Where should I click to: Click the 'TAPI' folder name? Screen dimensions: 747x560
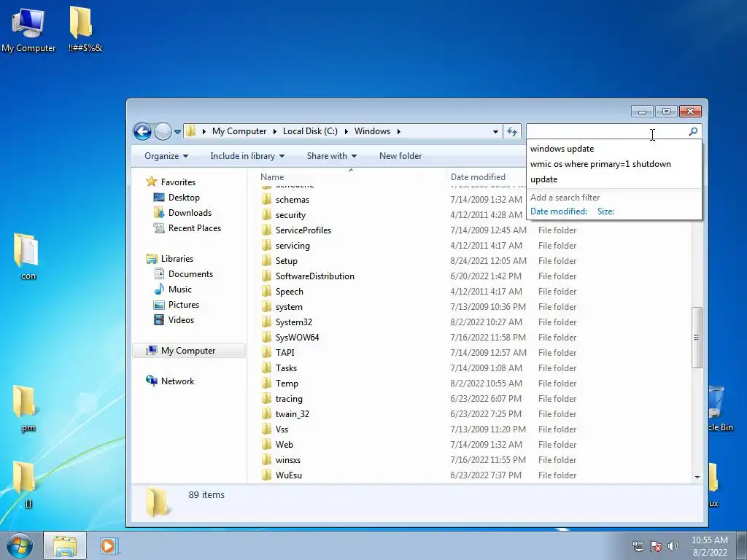pyautogui.click(x=285, y=353)
